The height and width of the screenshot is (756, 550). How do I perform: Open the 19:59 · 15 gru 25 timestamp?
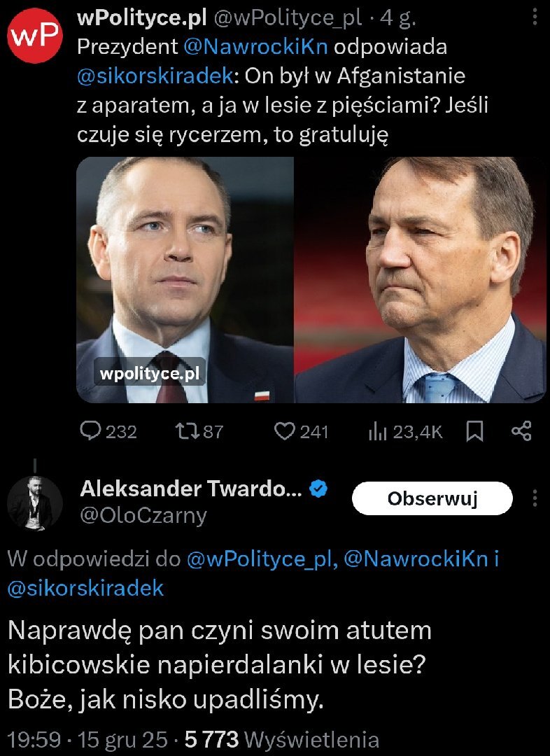87,739
